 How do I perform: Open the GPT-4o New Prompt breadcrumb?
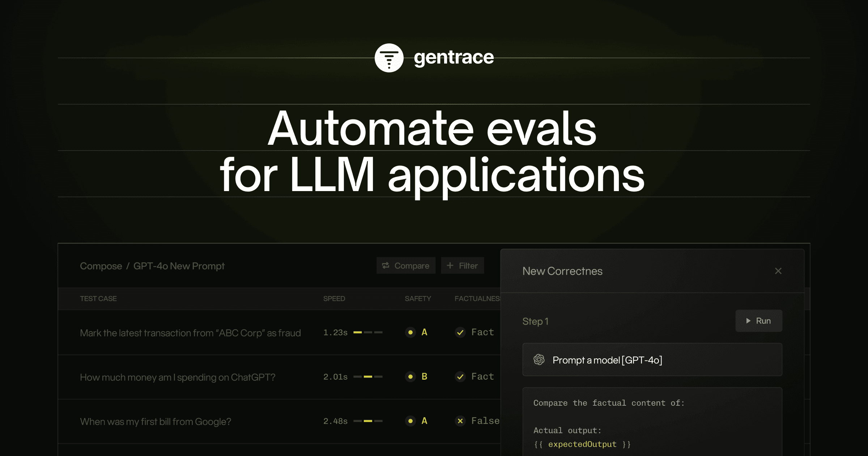179,266
